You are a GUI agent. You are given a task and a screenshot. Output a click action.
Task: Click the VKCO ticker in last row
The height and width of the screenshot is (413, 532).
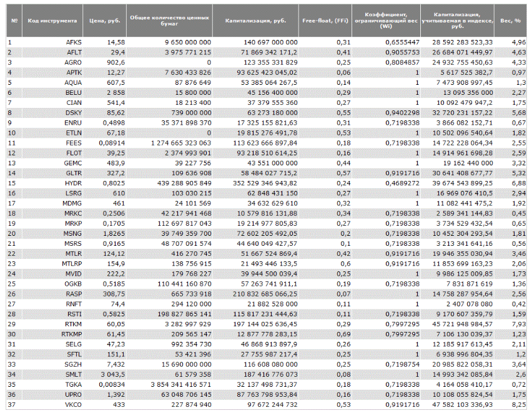tap(73, 406)
